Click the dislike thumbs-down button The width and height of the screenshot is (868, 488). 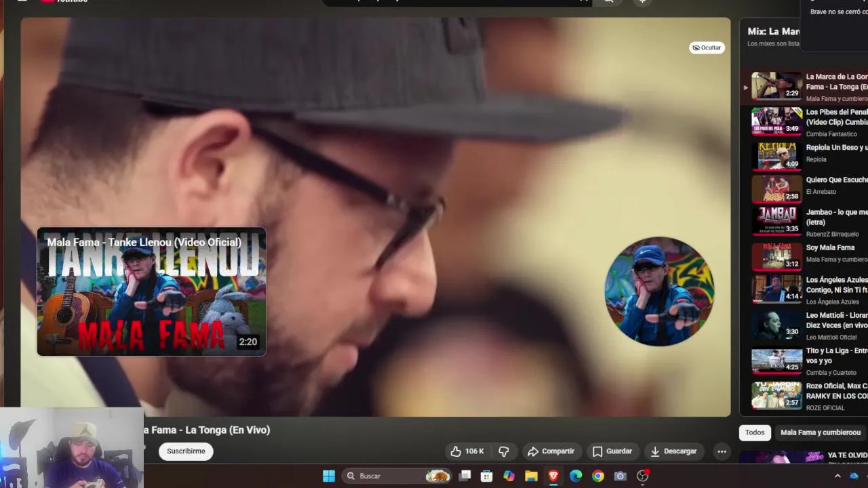(x=504, y=451)
